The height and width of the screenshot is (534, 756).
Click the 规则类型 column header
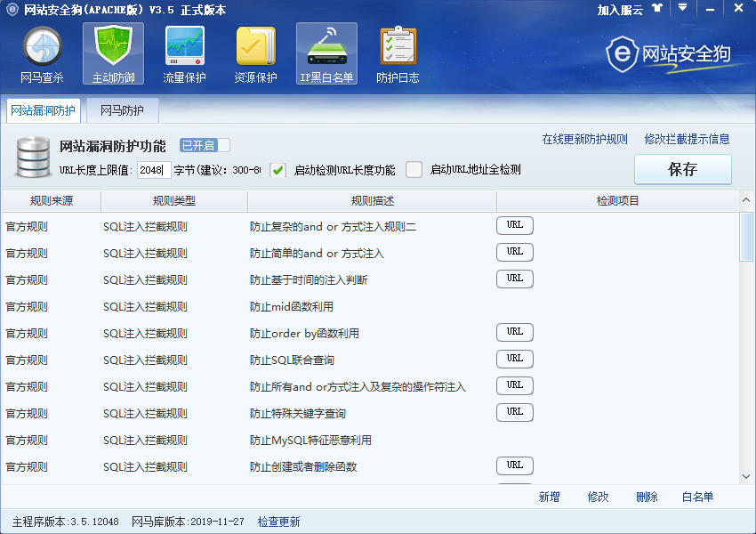point(173,201)
